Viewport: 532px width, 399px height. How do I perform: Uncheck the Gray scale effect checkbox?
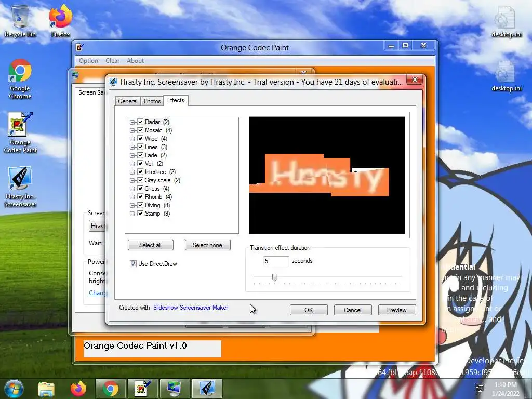(140, 180)
